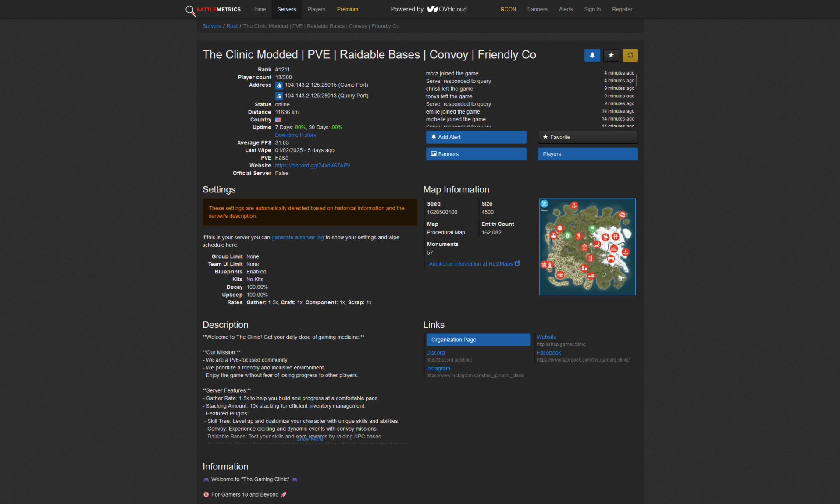The width and height of the screenshot is (840, 504).
Task: Open the Facebook link under Links
Action: [x=548, y=353]
